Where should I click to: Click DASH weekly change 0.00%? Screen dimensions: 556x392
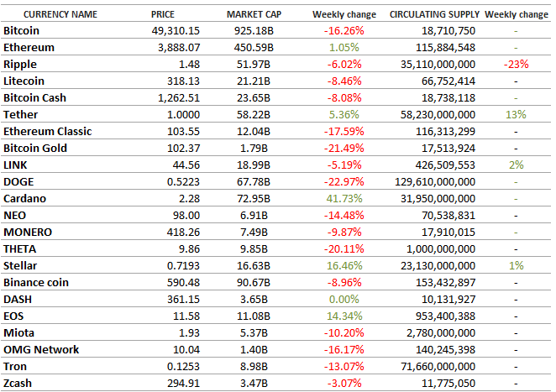tap(344, 300)
